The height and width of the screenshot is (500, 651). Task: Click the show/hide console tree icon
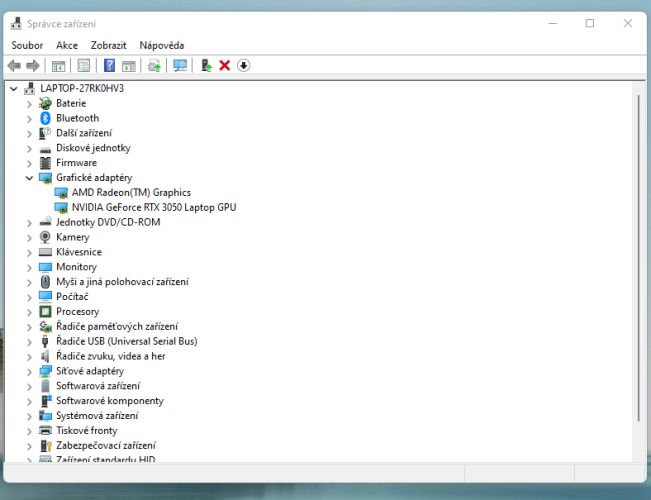coord(59,66)
